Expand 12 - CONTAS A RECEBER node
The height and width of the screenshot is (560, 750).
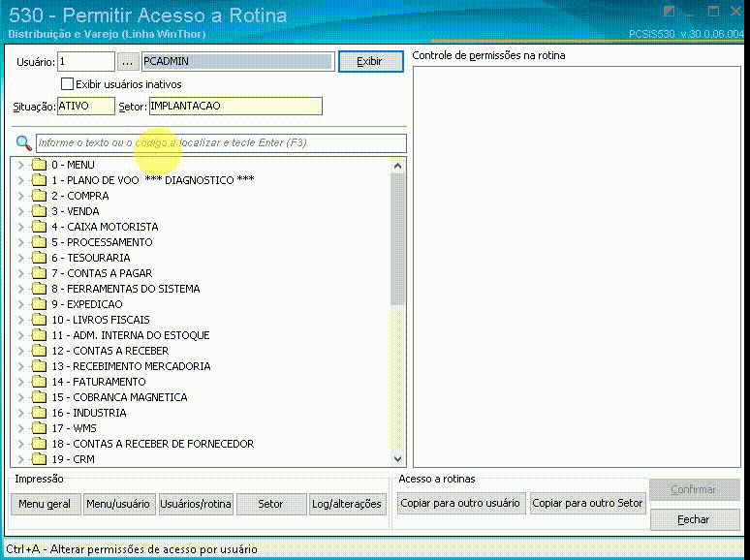(x=20, y=351)
